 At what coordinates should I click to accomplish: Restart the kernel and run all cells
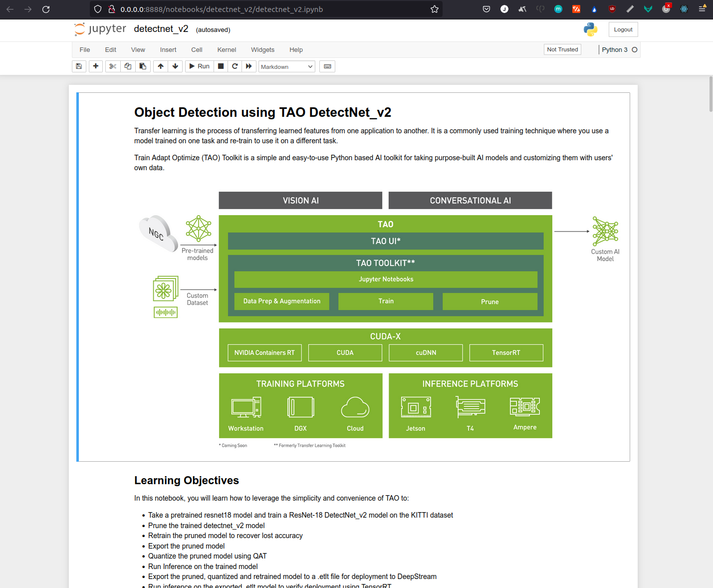pyautogui.click(x=249, y=66)
